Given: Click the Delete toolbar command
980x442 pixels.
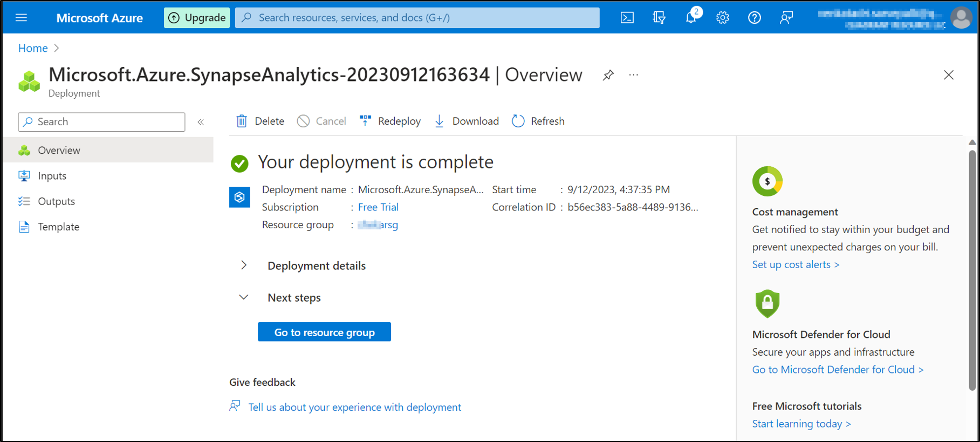Looking at the screenshot, I should click(261, 121).
